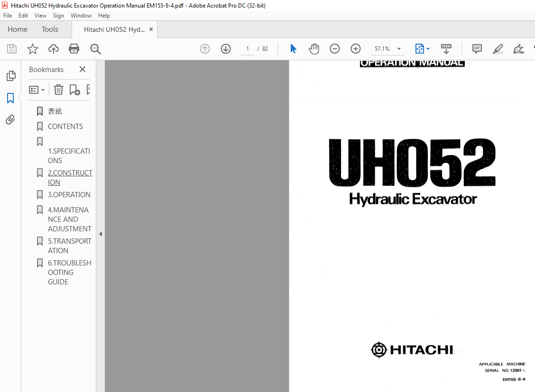Toggle the Bookmarks panel icon in the sidebar
The width and height of the screenshot is (535, 392).
(10, 98)
